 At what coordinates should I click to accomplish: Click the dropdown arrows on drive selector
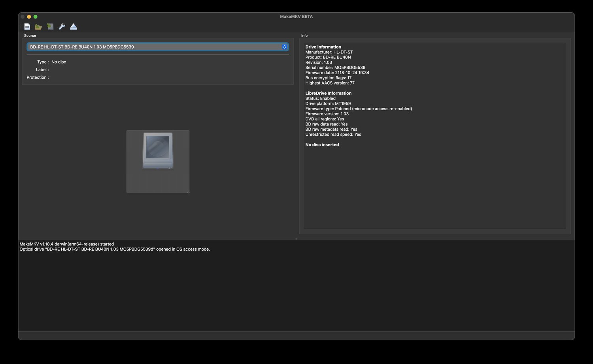(x=284, y=47)
